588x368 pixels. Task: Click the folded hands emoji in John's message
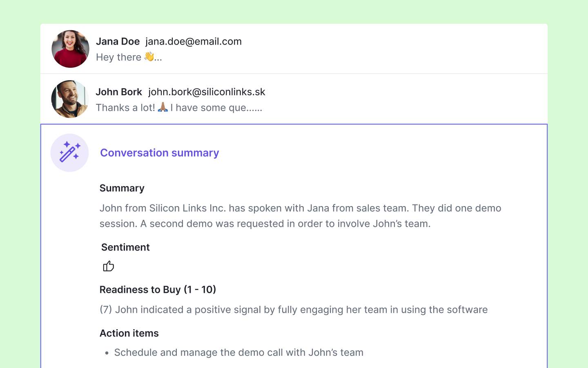163,108
